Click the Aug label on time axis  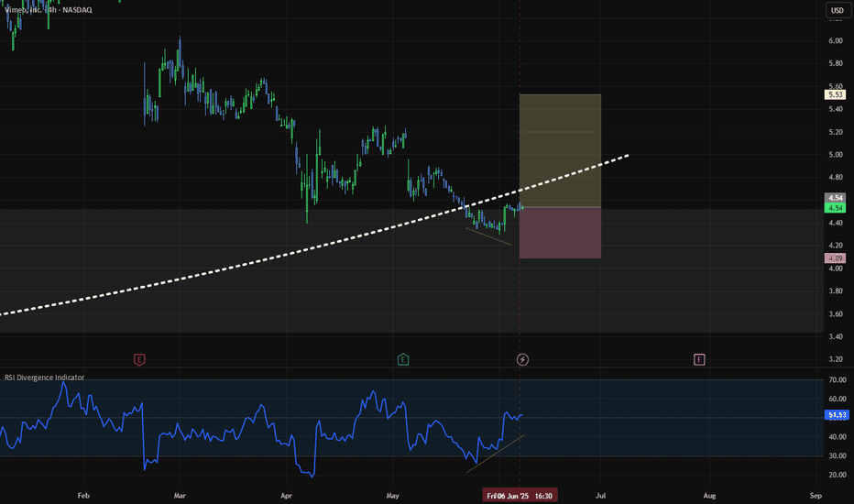click(709, 496)
